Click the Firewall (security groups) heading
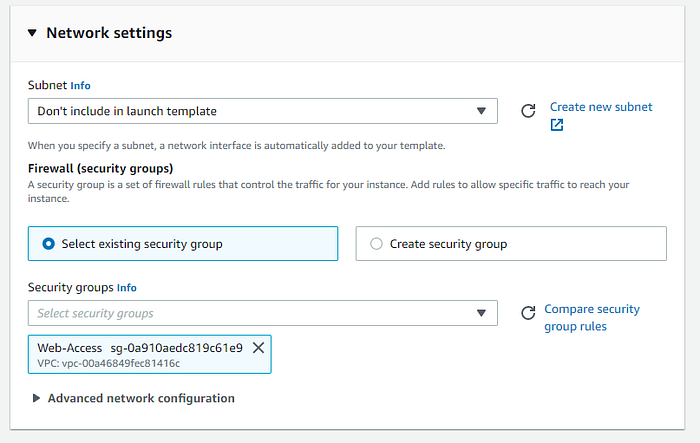This screenshot has height=443, width=700. click(x=100, y=168)
